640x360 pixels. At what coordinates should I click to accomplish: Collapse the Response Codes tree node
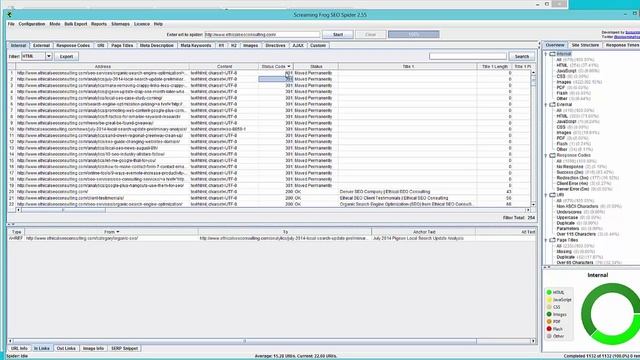coord(546,156)
